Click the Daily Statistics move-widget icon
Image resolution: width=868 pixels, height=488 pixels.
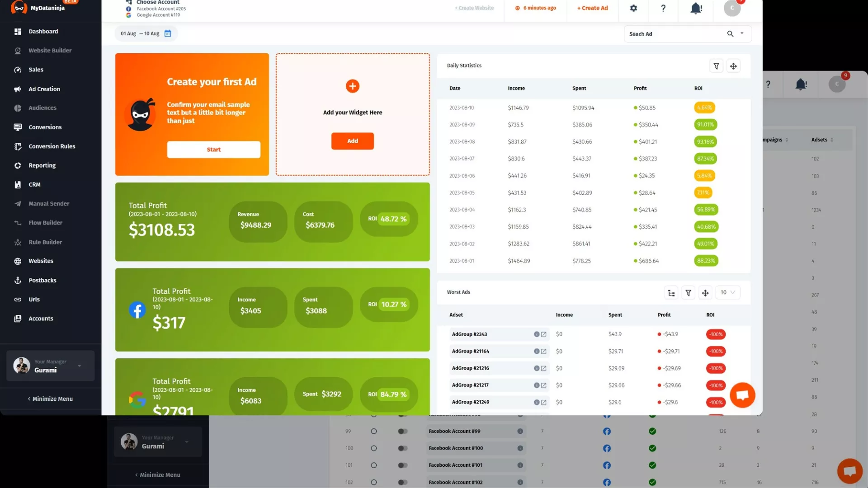point(733,66)
